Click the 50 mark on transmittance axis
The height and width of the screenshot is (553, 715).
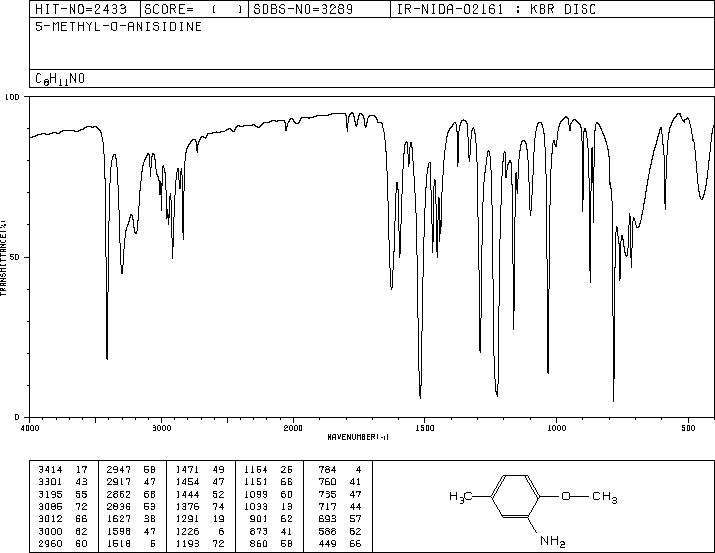pos(15,257)
